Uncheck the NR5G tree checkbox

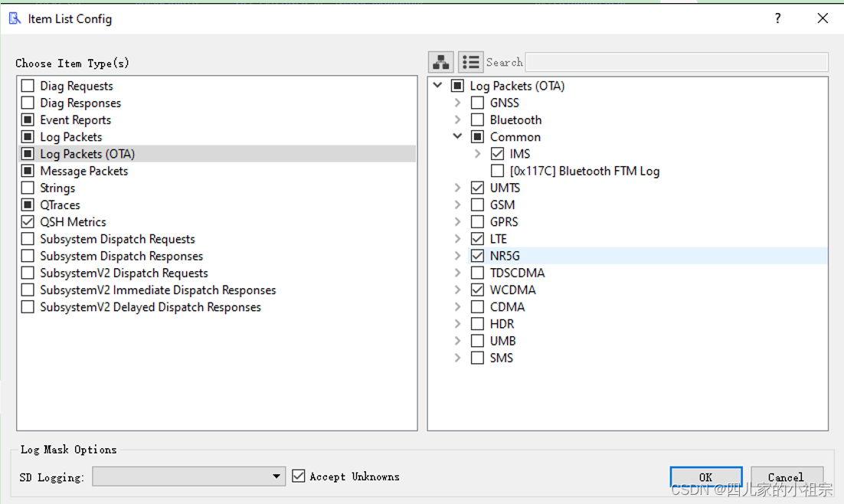point(477,255)
